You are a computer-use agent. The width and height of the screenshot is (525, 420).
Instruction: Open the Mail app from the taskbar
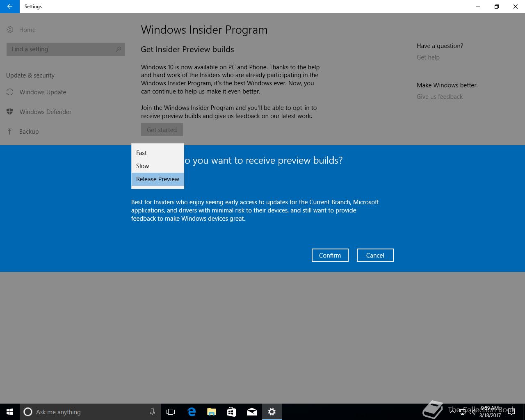(252, 412)
